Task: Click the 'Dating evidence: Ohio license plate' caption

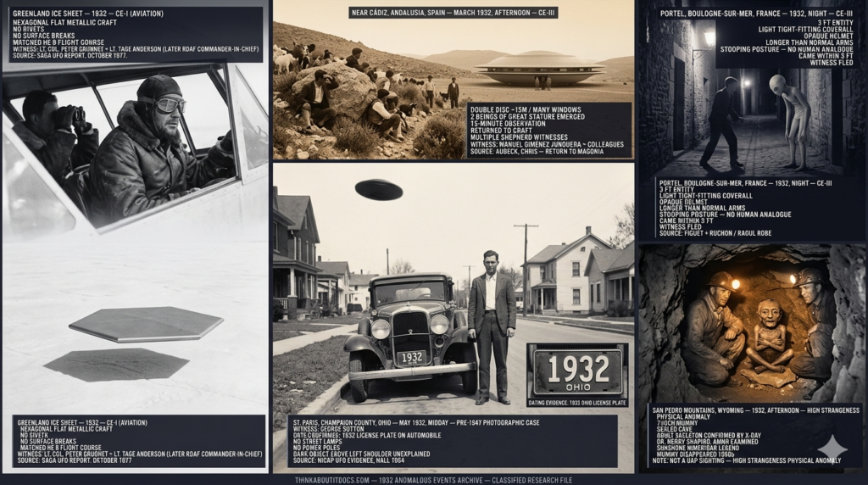Action: (577, 403)
